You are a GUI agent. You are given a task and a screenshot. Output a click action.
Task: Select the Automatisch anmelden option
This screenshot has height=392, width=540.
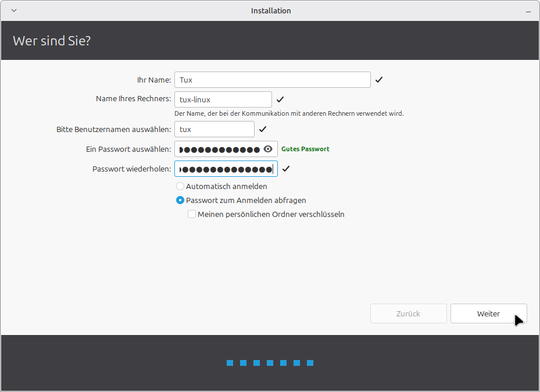click(180, 187)
